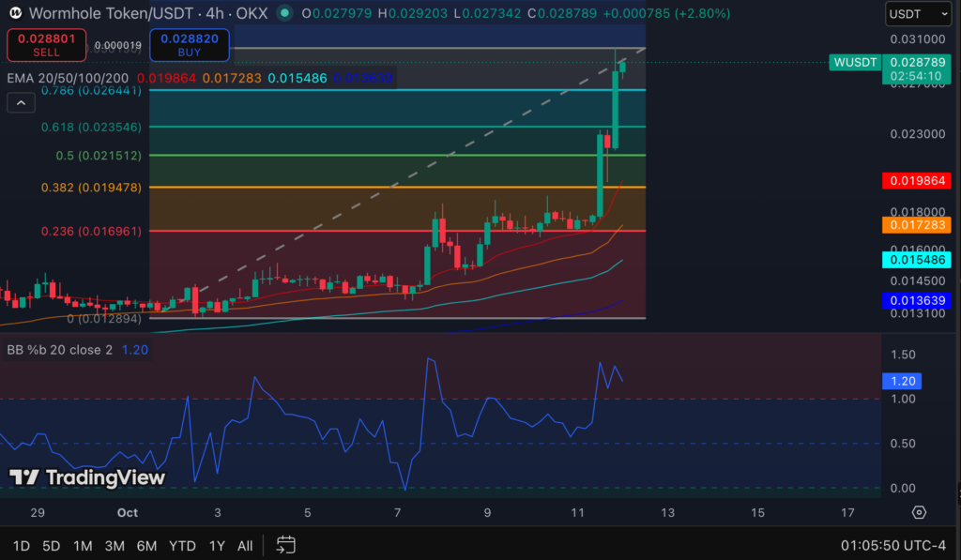Click the 1.20 BB %b value tag

point(902,381)
